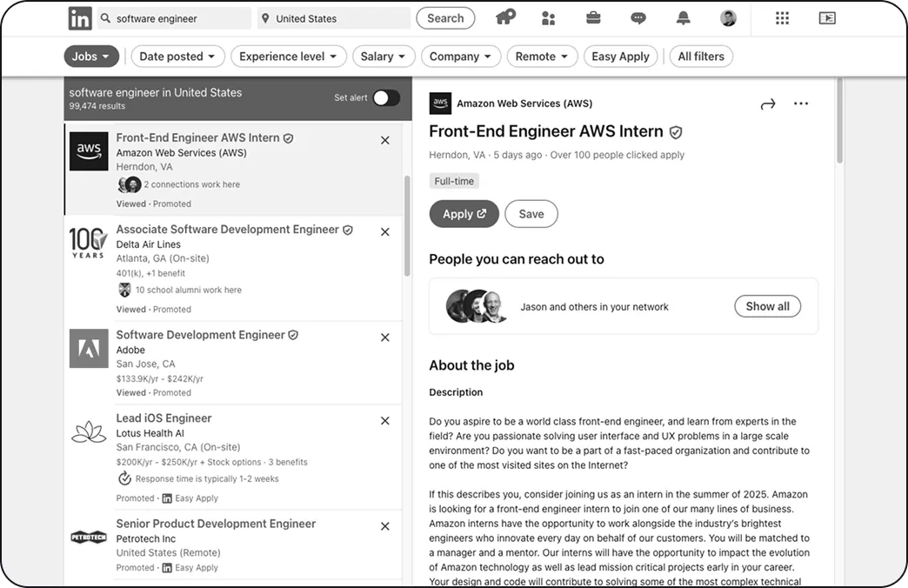Open the LinkedIn home logo

click(x=79, y=18)
